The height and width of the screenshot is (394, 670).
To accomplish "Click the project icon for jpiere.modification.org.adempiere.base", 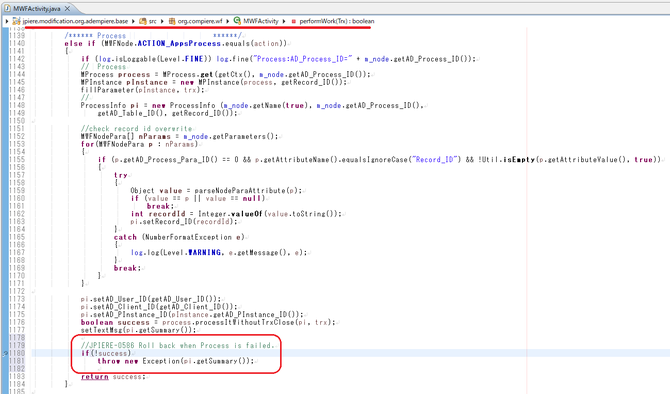I will [x=16, y=21].
